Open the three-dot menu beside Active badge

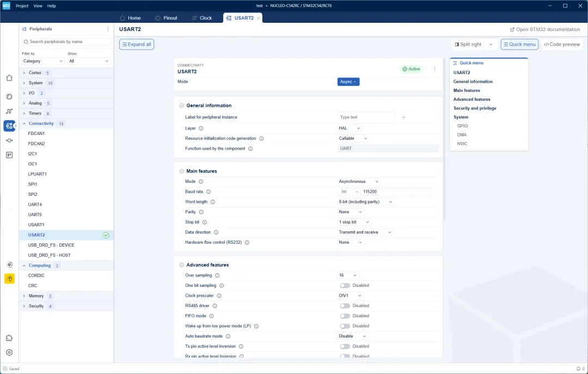(434, 69)
